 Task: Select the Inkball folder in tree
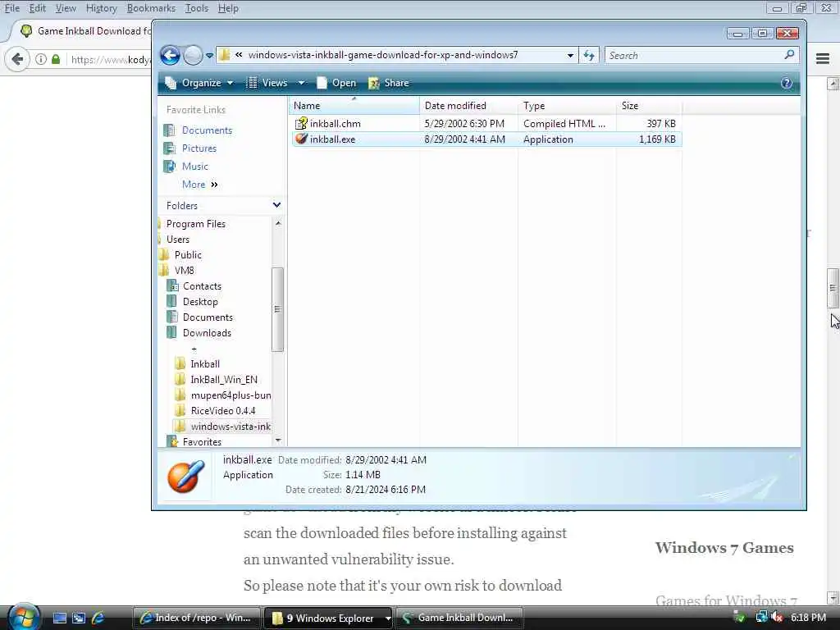(204, 363)
